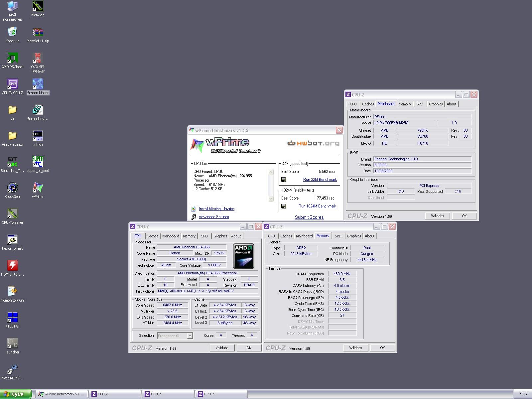Click the taskbar clock 19:47
The width and height of the screenshot is (532, 399).
pos(523,394)
